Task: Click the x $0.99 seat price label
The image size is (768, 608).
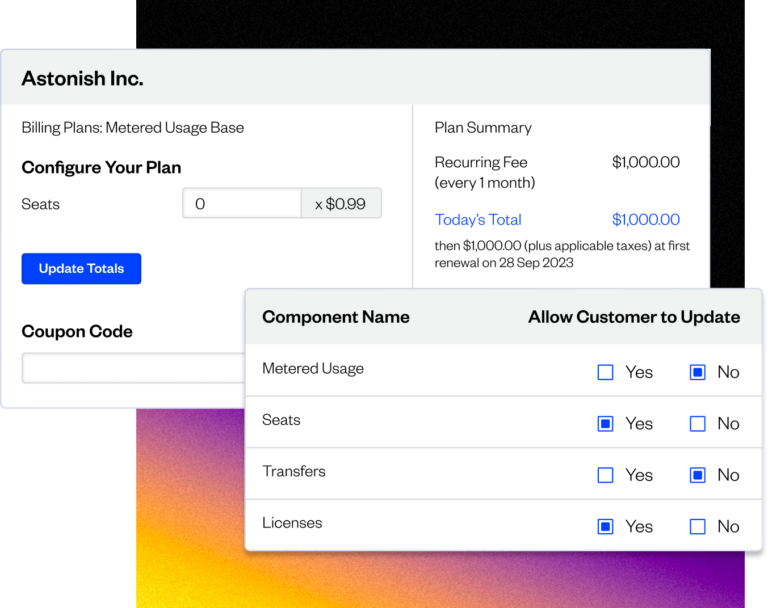Action: (340, 204)
